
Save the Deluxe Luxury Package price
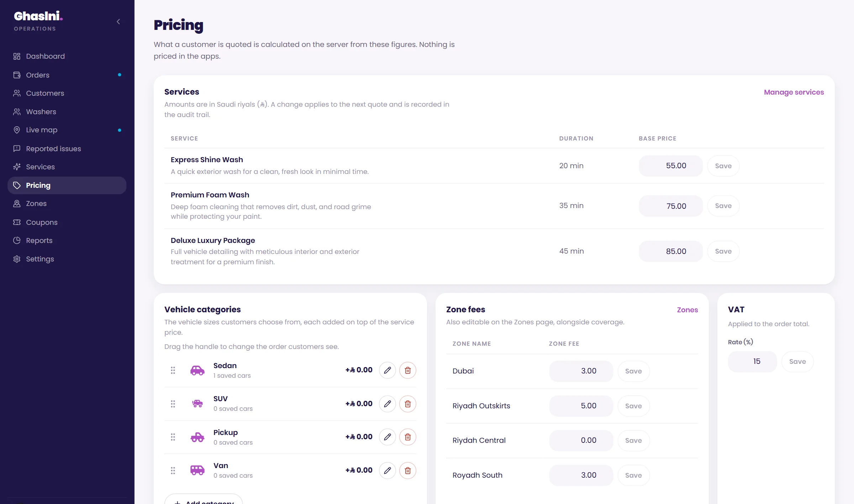pyautogui.click(x=723, y=251)
